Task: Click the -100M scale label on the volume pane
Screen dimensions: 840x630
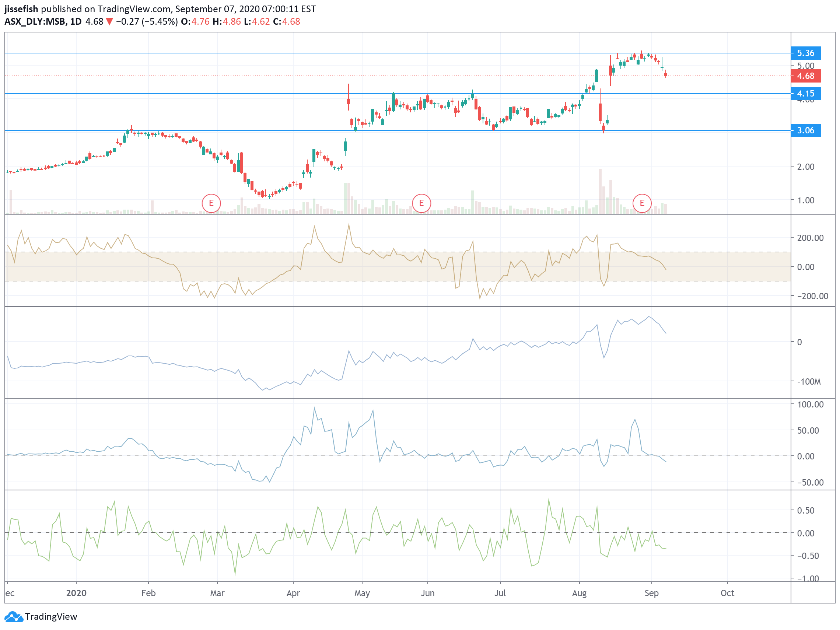Action: click(810, 382)
